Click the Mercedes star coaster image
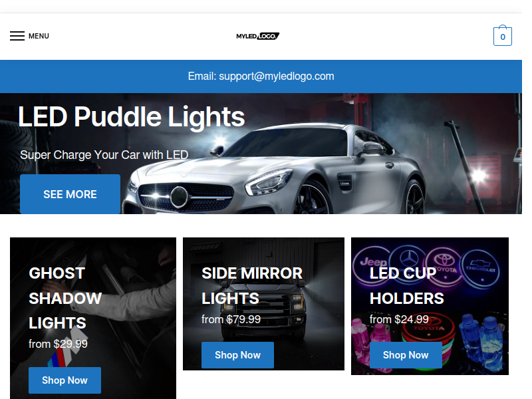 coord(408,262)
